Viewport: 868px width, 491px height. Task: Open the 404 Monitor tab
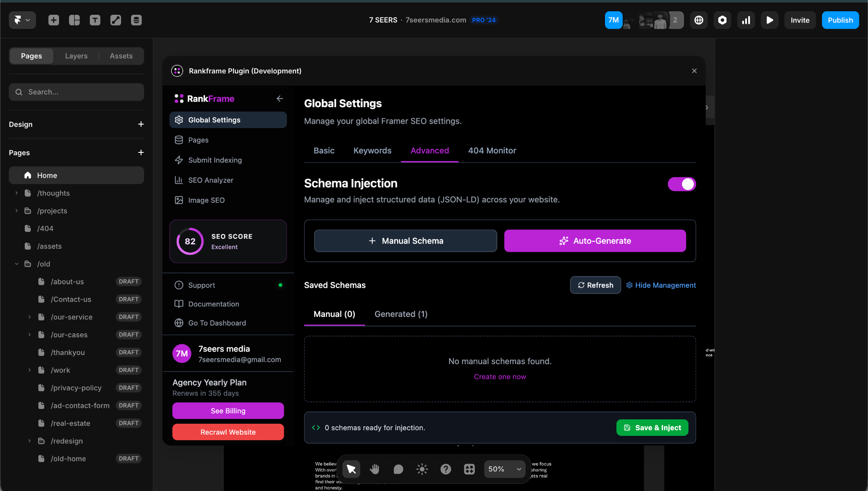pos(492,151)
